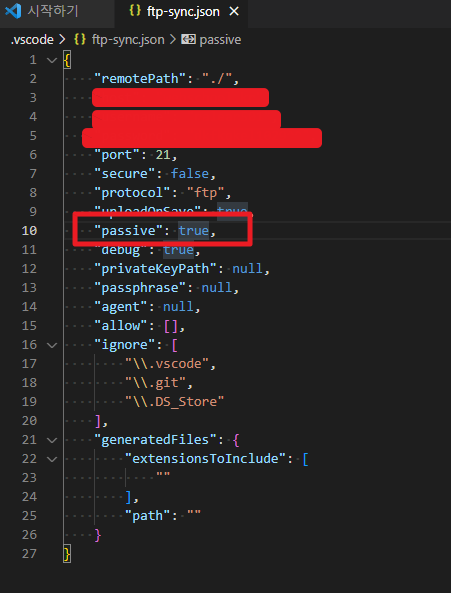The height and width of the screenshot is (593, 451).
Task: Select passive symbol in breadcrumb
Action: coord(220,40)
